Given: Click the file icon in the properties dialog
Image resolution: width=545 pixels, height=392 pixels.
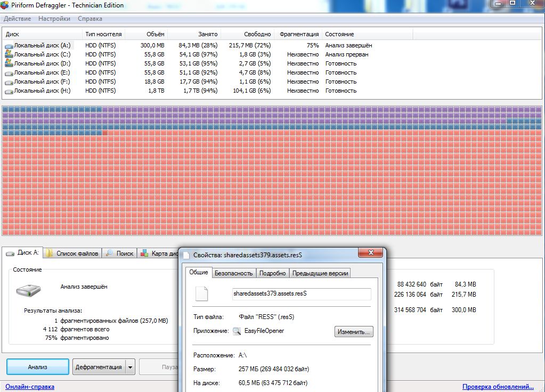Looking at the screenshot, I should (201, 293).
